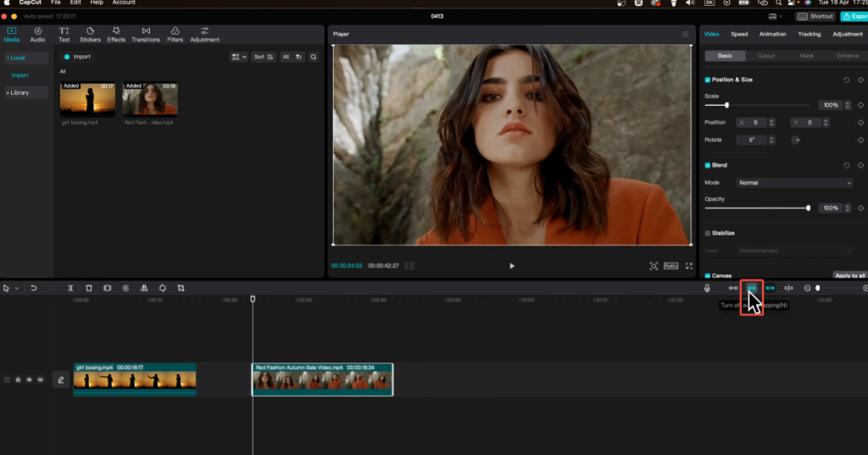Mute the main video track audio
The width and height of the screenshot is (868, 455).
pos(40,380)
